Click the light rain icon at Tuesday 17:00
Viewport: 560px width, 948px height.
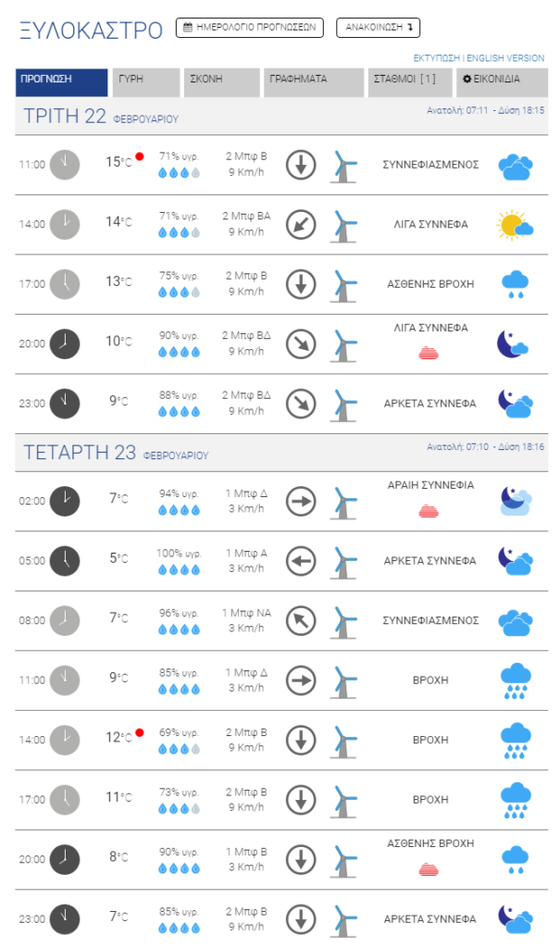click(x=516, y=284)
